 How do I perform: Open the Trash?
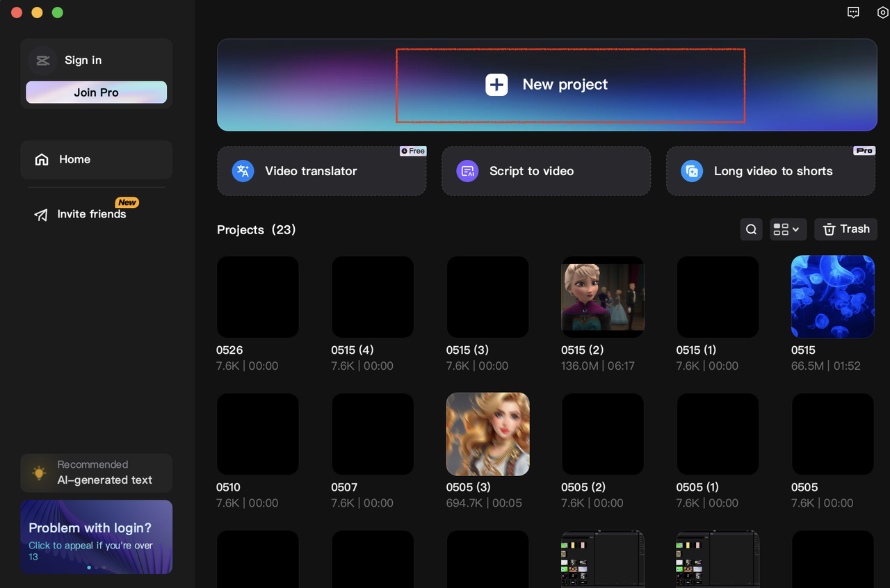coord(845,229)
